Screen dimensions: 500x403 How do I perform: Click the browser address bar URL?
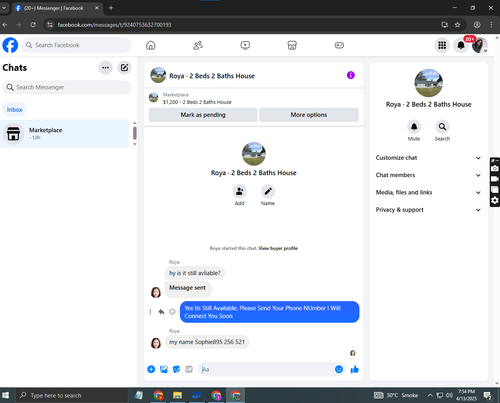(114, 25)
